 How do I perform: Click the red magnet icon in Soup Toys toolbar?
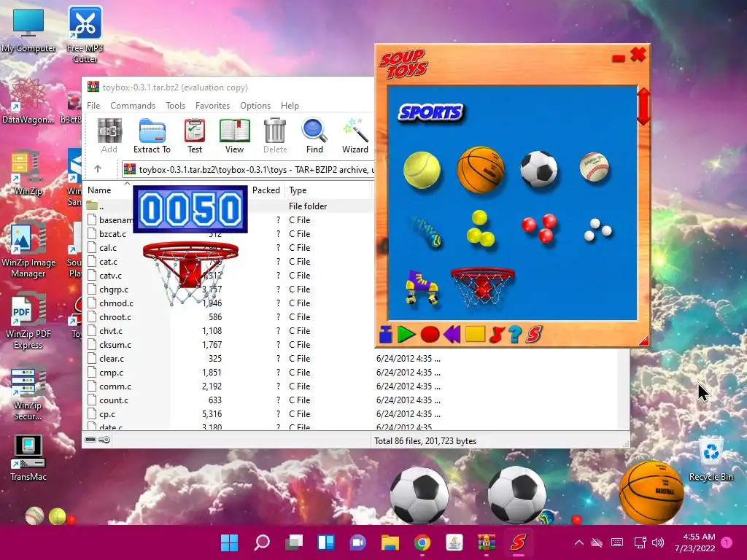point(496,334)
